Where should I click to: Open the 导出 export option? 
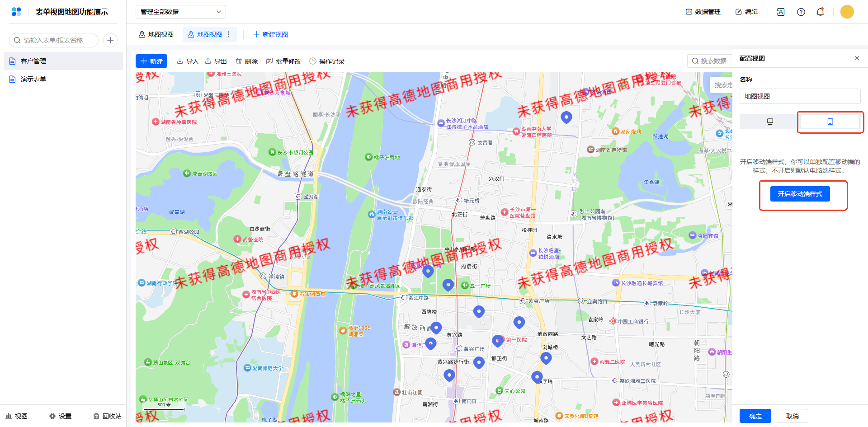pyautogui.click(x=216, y=61)
